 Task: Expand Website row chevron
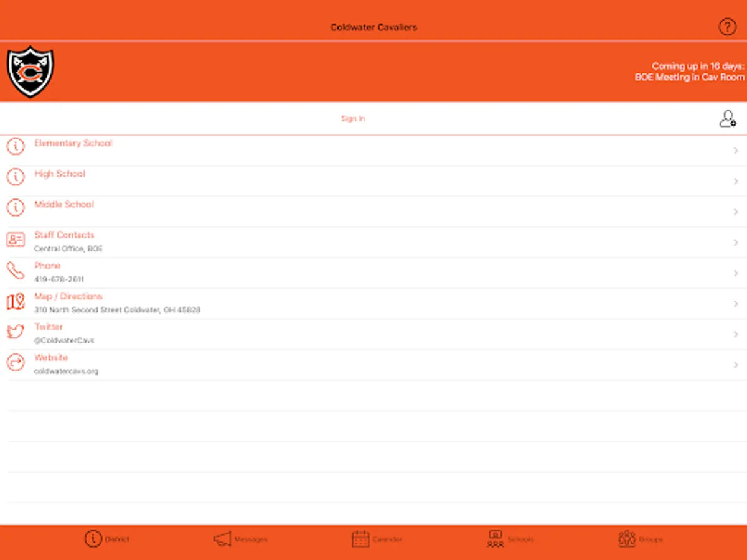(736, 365)
